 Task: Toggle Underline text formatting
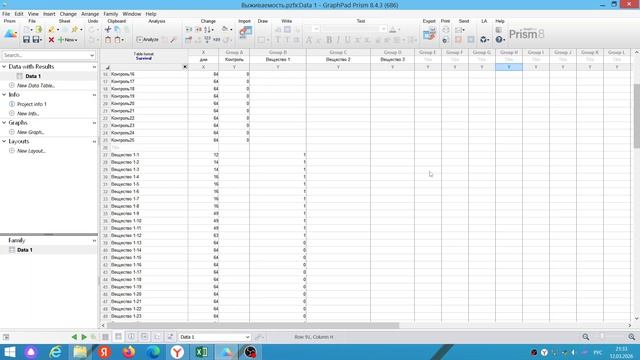pyautogui.click(x=347, y=40)
